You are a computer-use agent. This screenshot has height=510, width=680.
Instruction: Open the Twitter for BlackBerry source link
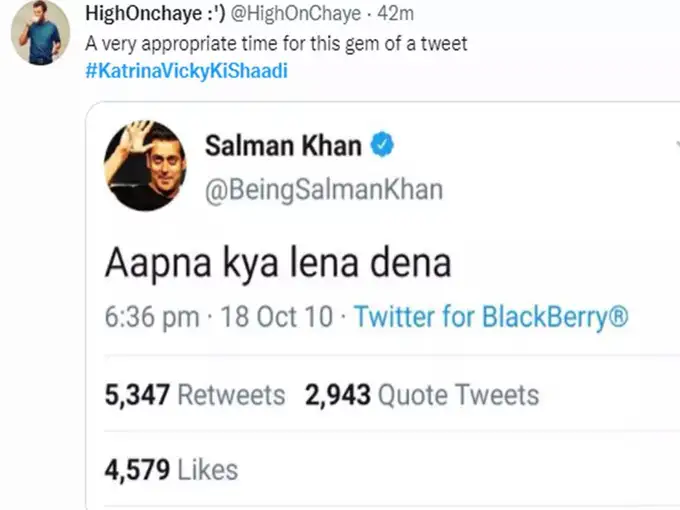click(491, 317)
